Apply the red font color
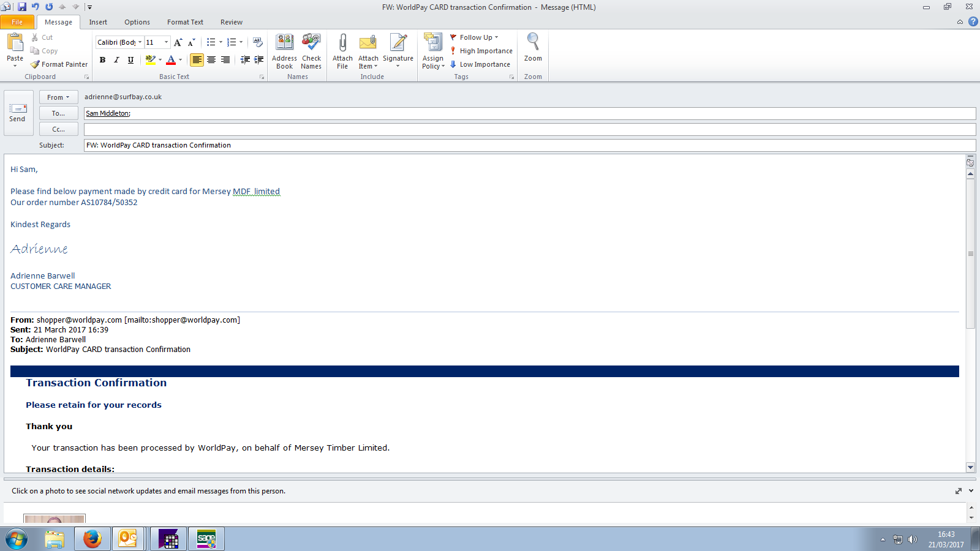The image size is (980, 551). [171, 60]
